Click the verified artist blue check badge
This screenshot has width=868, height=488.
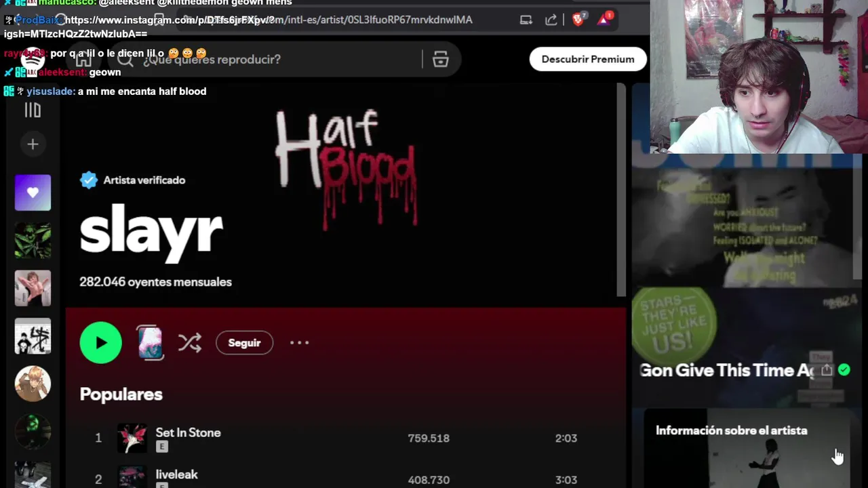pos(89,180)
